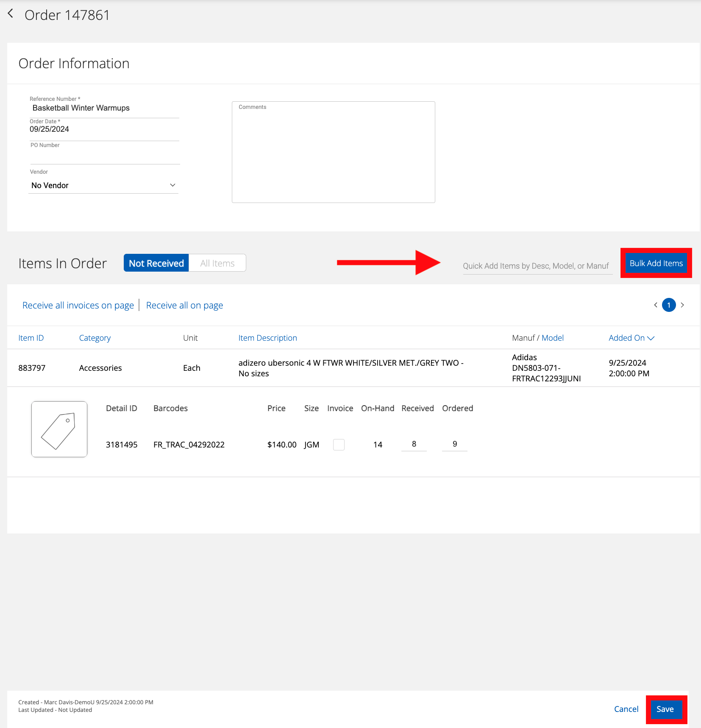This screenshot has height=728, width=701.
Task: Click the Order Date field
Action: pos(104,130)
